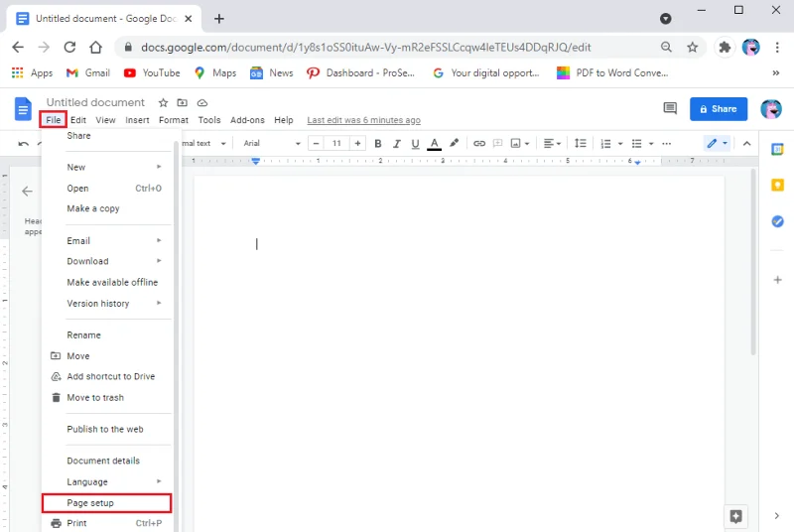The height and width of the screenshot is (532, 794).
Task: Click the blue Share button
Action: coord(718,109)
